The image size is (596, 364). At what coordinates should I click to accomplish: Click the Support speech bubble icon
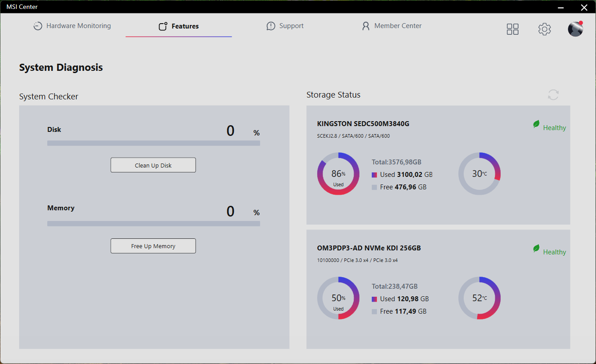(271, 26)
